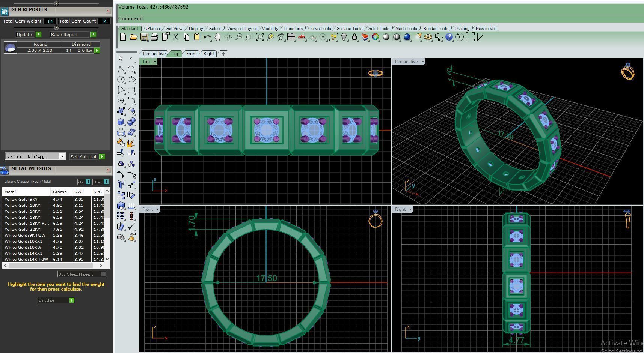Select the Yellow Gold:14KY row

click(53, 211)
